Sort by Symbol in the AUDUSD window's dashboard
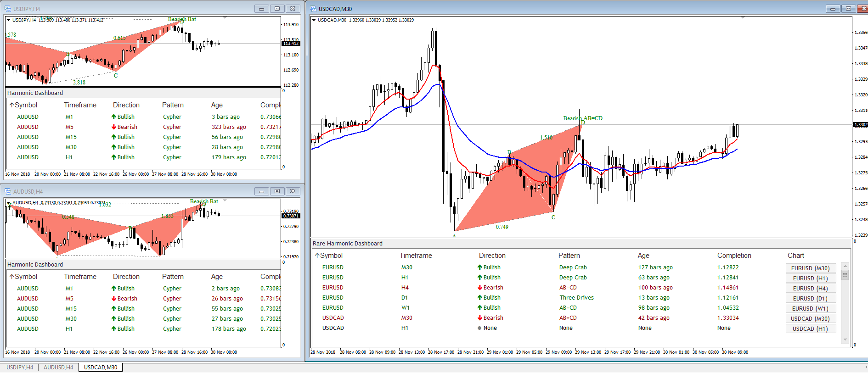 (23, 277)
